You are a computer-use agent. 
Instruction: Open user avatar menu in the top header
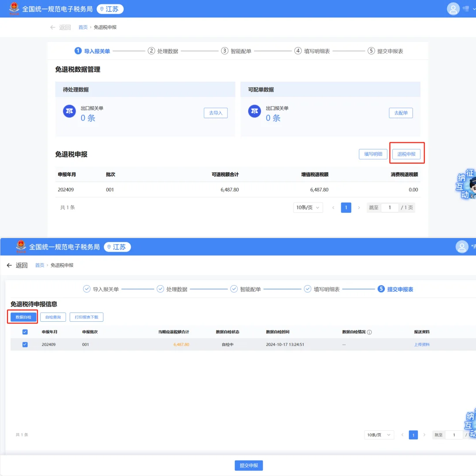click(x=453, y=9)
